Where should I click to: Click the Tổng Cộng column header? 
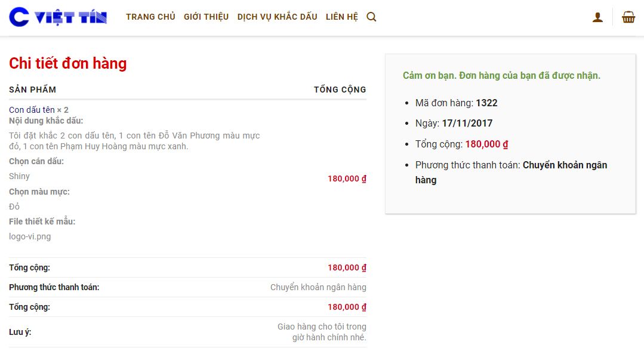340,90
